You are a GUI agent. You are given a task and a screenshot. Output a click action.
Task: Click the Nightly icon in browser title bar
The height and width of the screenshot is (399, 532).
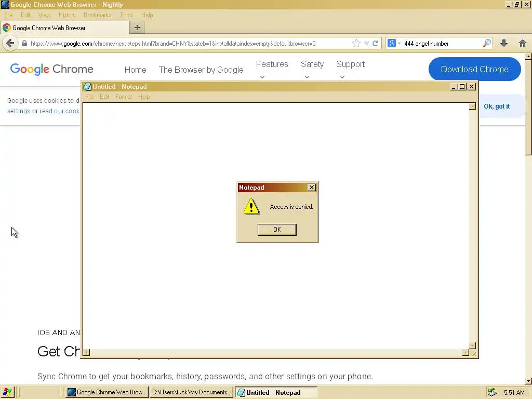[x=5, y=5]
